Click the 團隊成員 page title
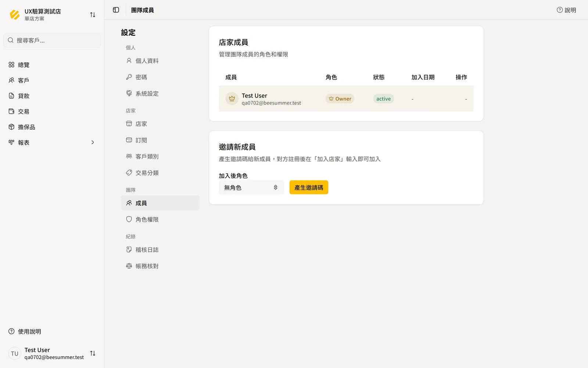Viewport: 588px width, 368px height. click(x=143, y=10)
